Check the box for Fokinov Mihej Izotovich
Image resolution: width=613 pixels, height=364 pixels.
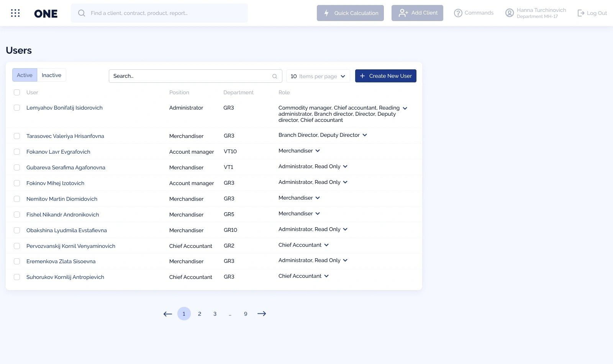[x=17, y=183]
